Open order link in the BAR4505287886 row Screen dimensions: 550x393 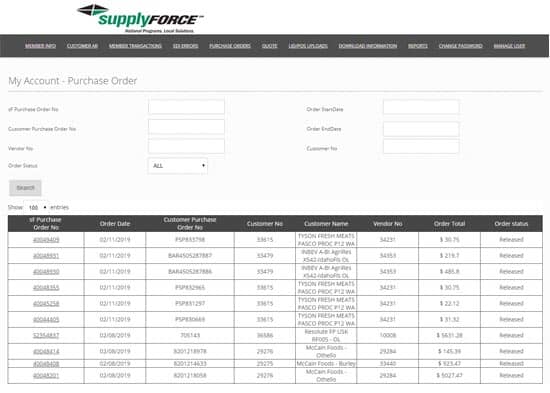coord(46,272)
